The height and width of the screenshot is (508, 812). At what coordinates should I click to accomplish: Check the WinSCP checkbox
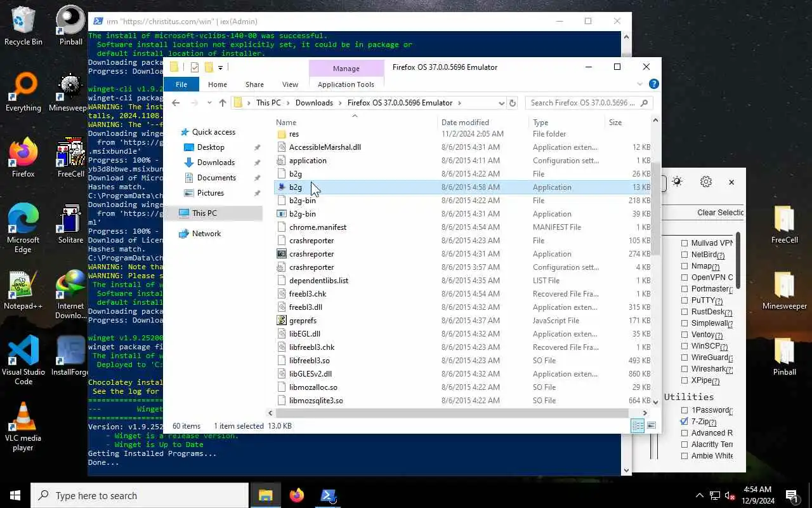(684, 346)
